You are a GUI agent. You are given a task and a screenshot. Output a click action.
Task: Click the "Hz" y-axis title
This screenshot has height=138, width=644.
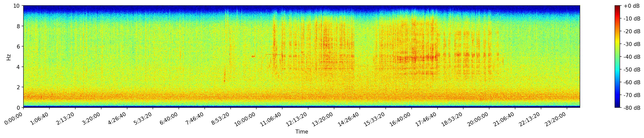(9, 56)
